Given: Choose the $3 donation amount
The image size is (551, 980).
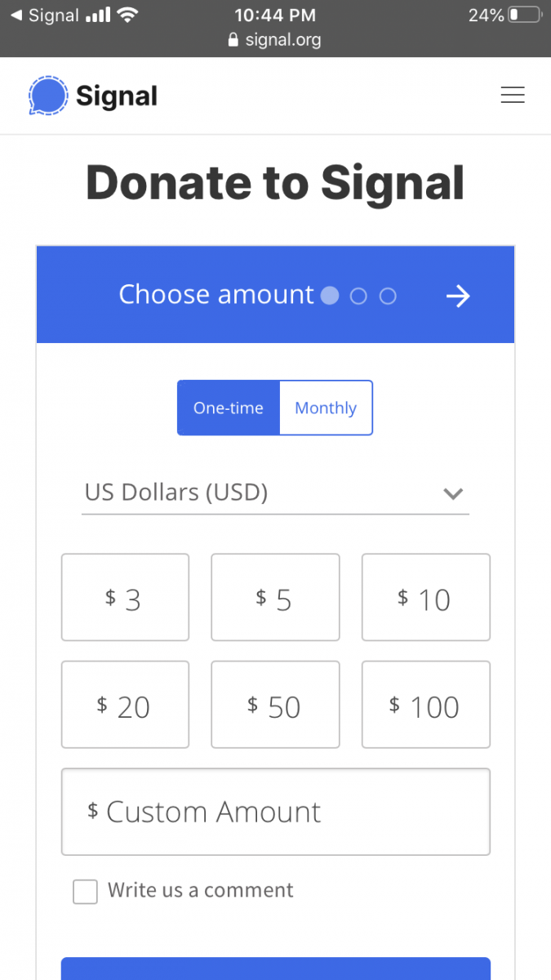Looking at the screenshot, I should pos(125,598).
